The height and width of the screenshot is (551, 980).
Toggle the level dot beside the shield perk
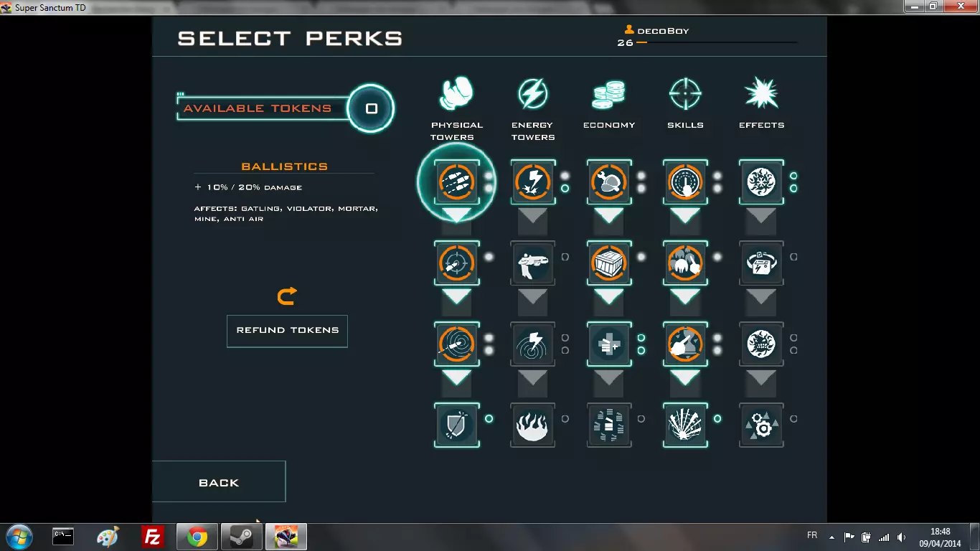coord(489,418)
